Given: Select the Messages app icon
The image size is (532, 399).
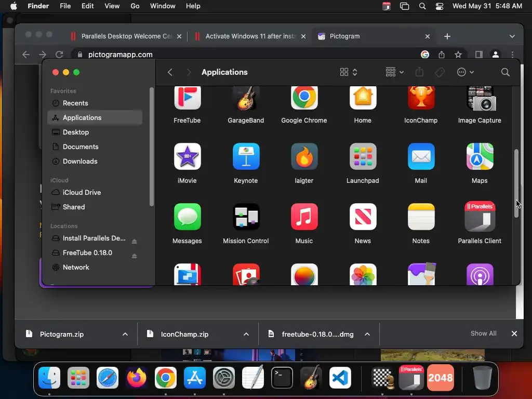Looking at the screenshot, I should [x=187, y=217].
